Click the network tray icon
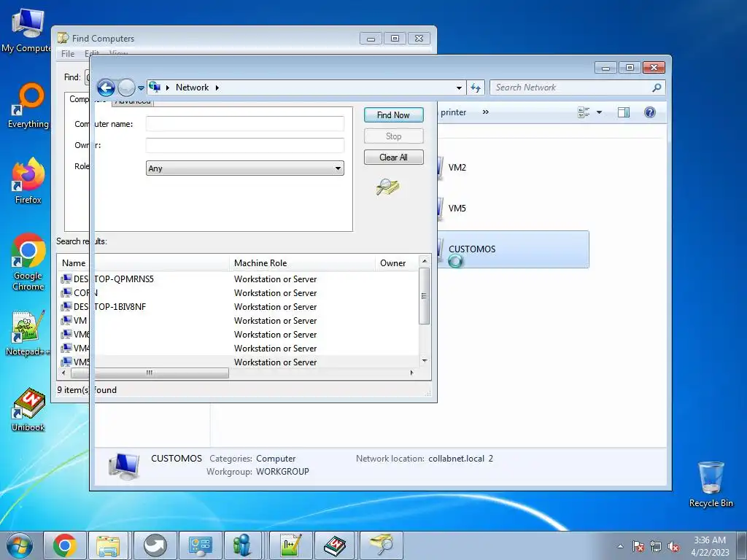Screen dimensions: 747x560 pyautogui.click(x=656, y=546)
